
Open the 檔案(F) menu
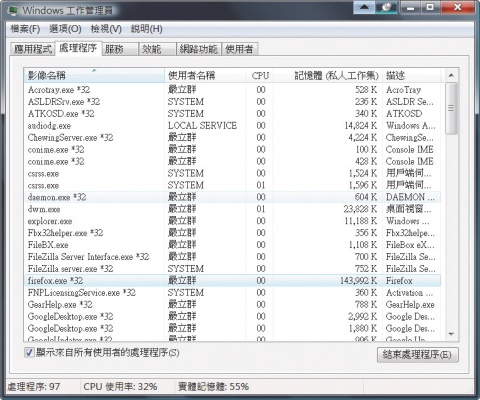coord(25,29)
